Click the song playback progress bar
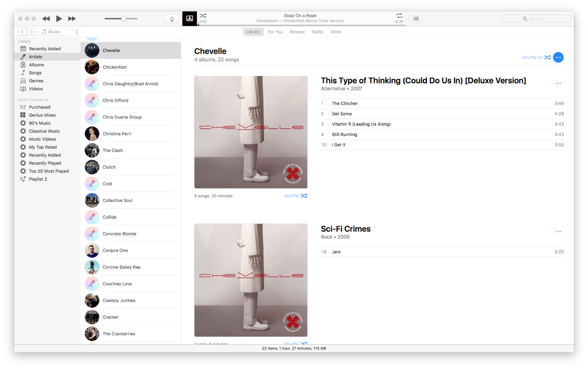 pyautogui.click(x=302, y=25)
